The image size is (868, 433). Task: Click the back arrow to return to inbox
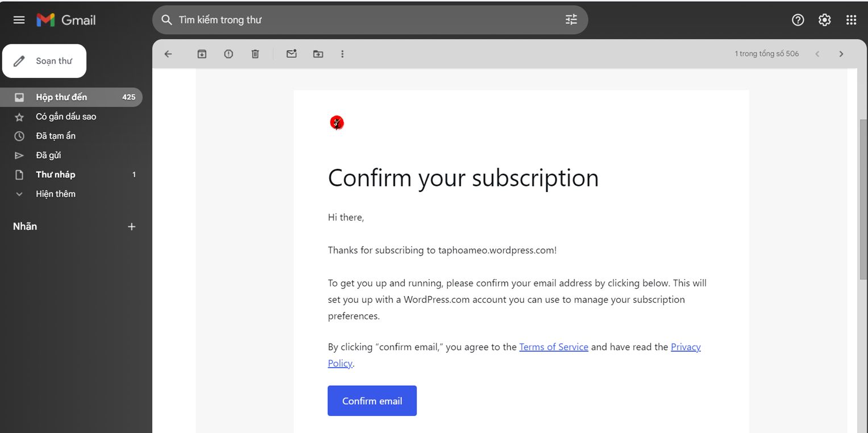168,54
